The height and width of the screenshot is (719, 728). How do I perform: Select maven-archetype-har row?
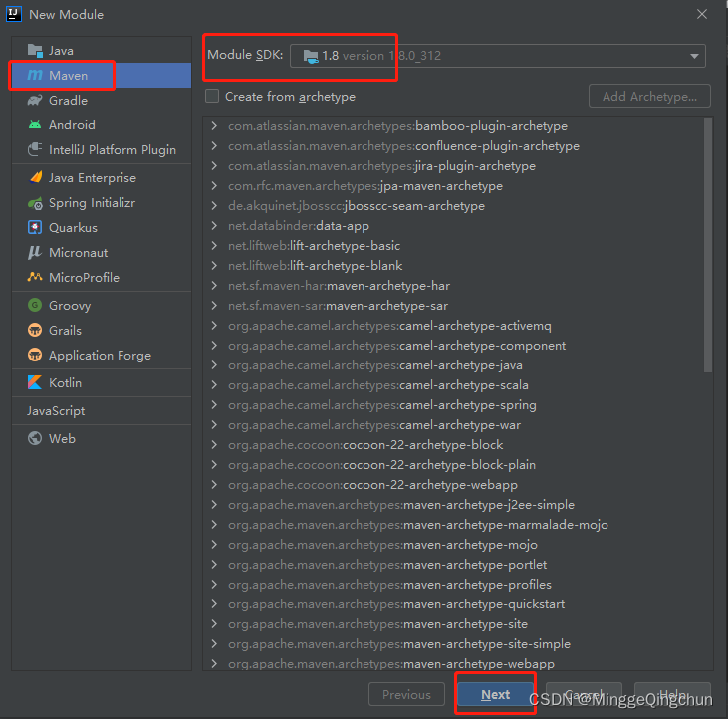point(453,286)
